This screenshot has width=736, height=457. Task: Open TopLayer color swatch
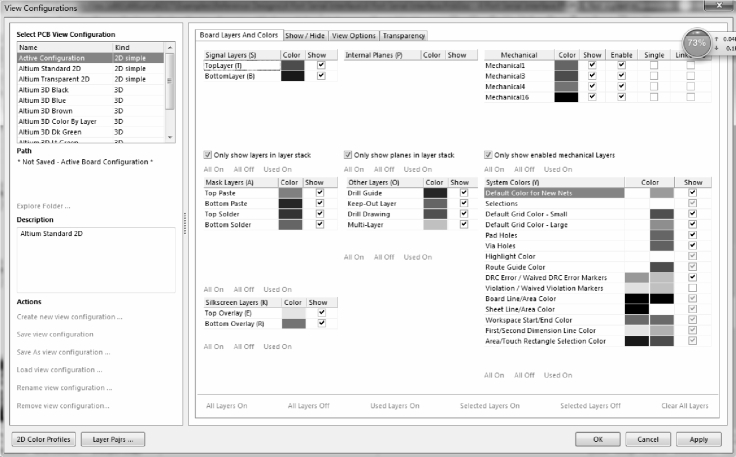tap(292, 66)
